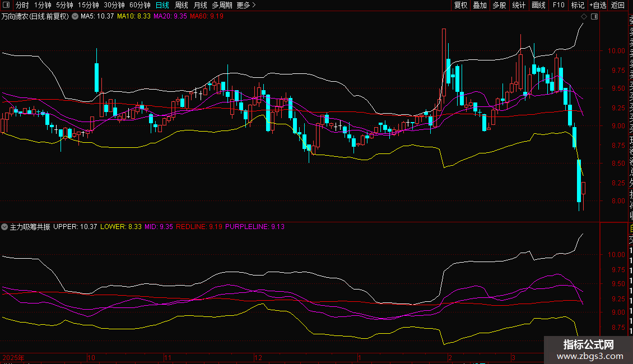This screenshot has width=633, height=364.
Task: Open the 画线 drawing tools
Action: [538, 5]
